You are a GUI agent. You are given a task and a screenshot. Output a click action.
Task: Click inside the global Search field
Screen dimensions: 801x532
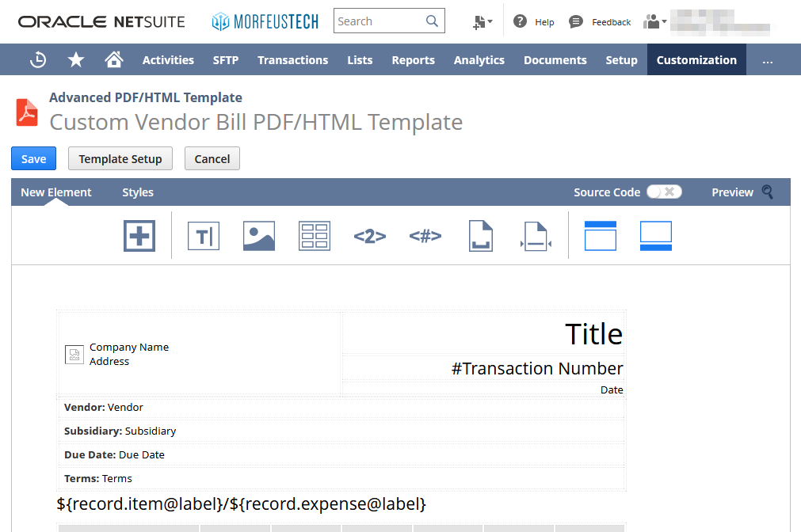[x=380, y=21]
